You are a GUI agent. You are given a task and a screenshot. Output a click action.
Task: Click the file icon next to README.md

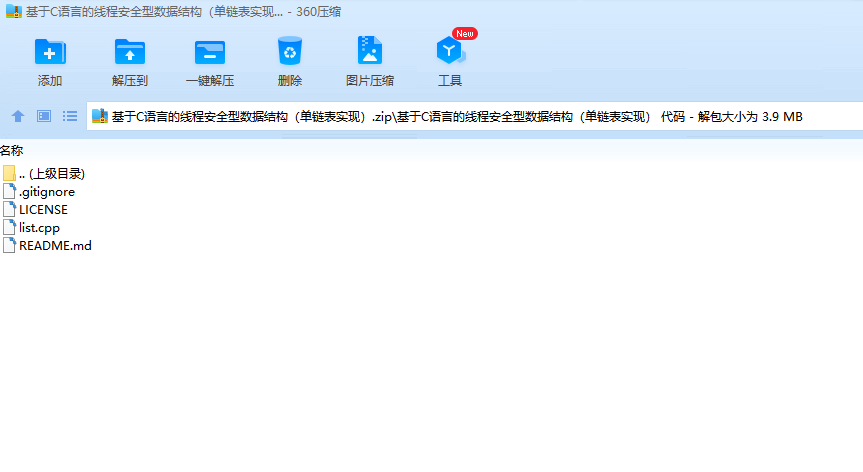click(x=9, y=245)
